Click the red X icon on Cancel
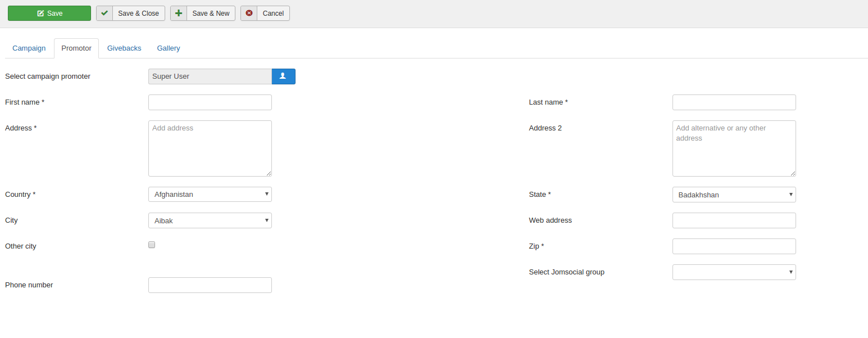The width and height of the screenshot is (868, 338). (249, 13)
